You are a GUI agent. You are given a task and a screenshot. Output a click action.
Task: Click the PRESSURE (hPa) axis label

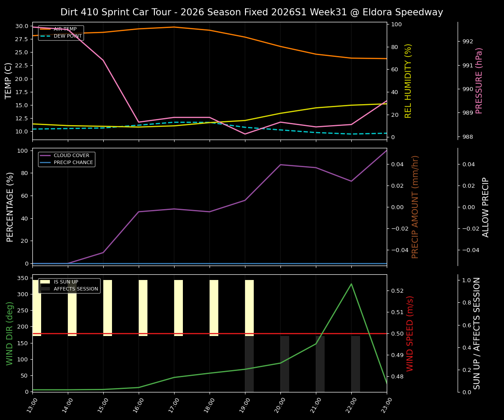pos(478,80)
